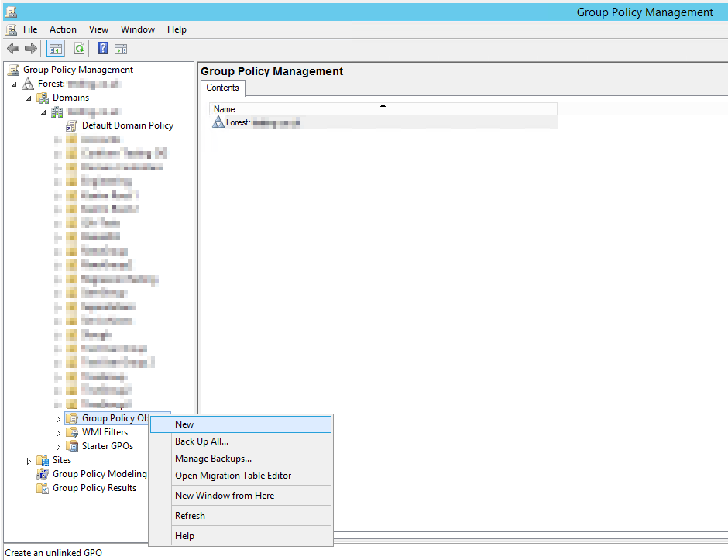This screenshot has width=728, height=560.
Task: Click the Forest icon in Contents list
Action: tap(218, 122)
